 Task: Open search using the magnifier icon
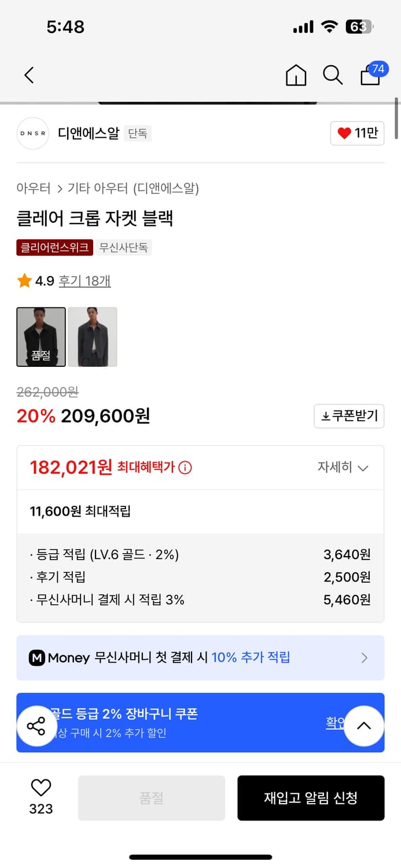[333, 75]
